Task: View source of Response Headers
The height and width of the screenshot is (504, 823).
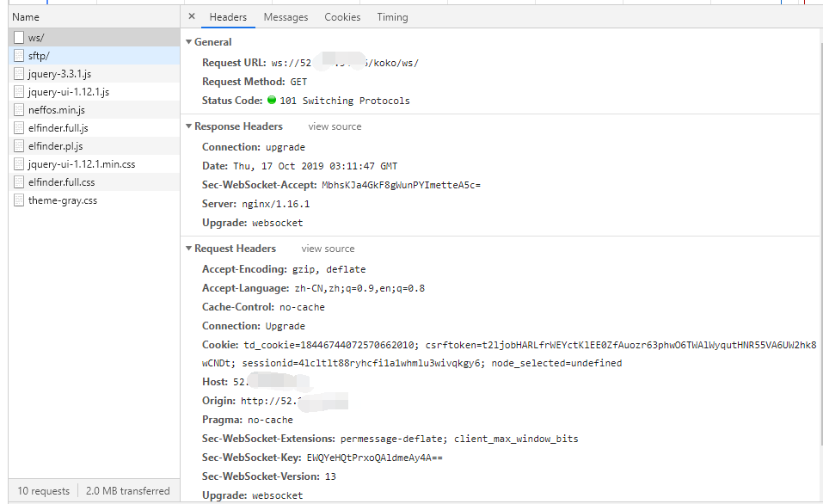Action: point(335,126)
